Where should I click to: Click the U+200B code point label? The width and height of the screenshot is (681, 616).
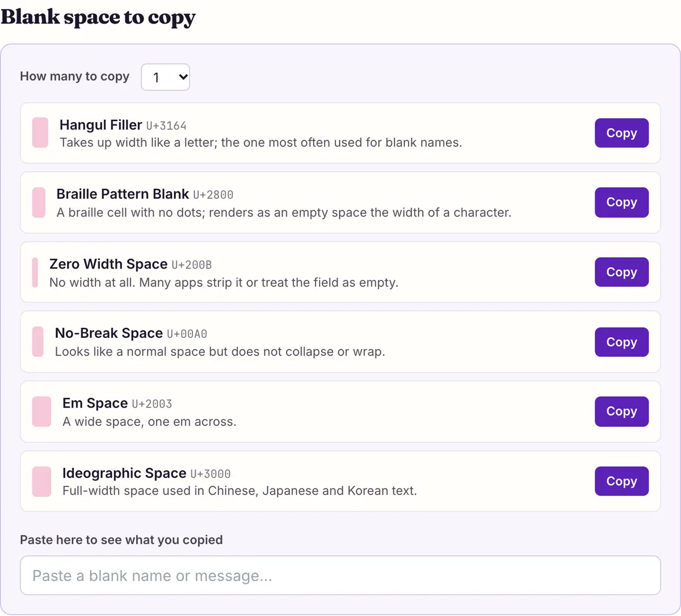(x=192, y=265)
